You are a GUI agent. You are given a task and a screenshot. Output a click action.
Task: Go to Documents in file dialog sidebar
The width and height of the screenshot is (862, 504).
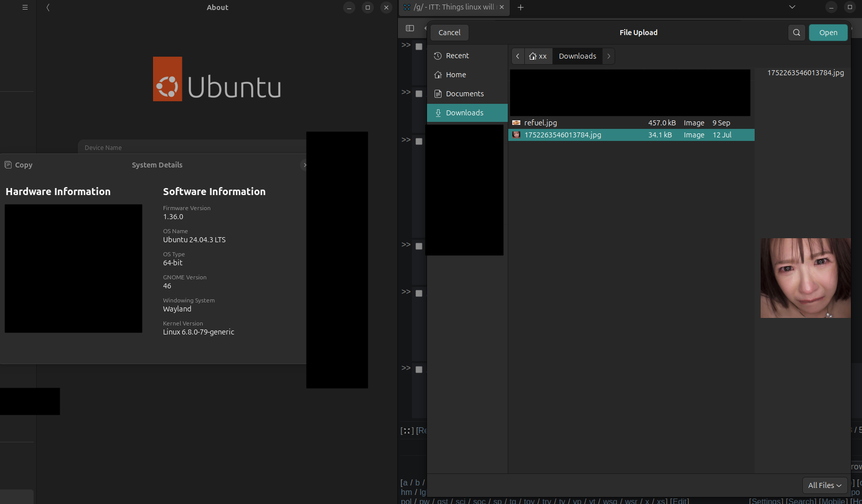point(467,94)
